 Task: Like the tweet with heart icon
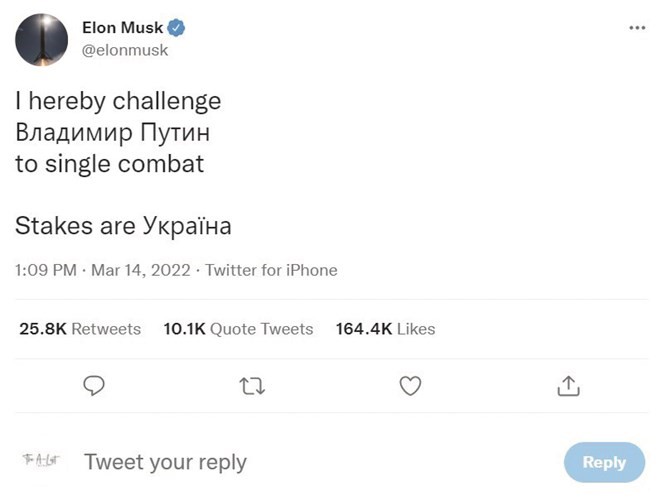(410, 386)
